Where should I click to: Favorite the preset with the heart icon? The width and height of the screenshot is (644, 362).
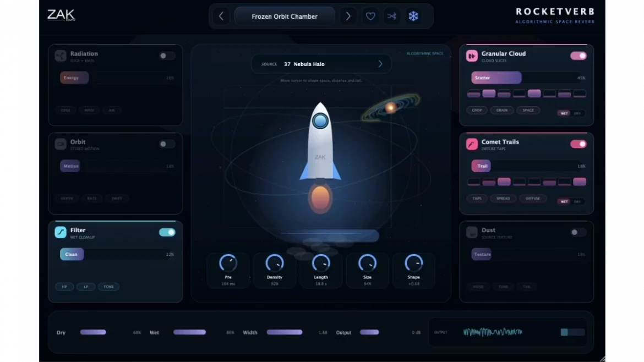370,17
